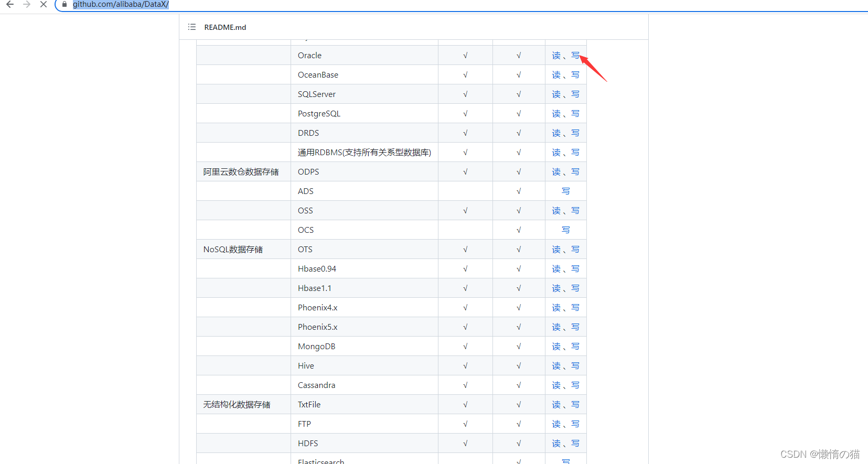
Task: Click the OceanBase table cell
Action: click(365, 75)
